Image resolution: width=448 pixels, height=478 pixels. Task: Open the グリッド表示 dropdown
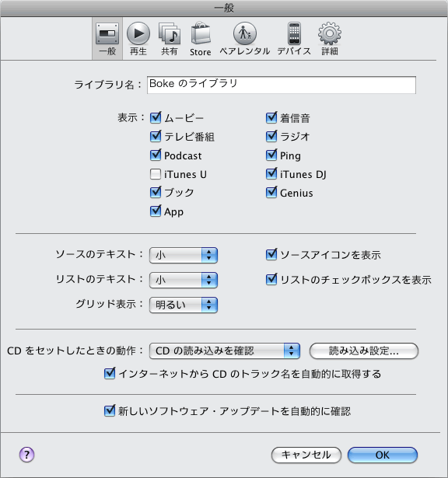(184, 305)
